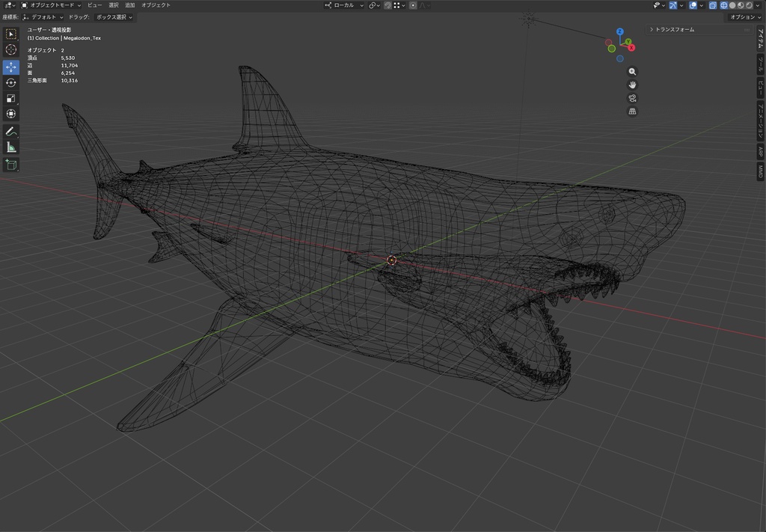
Task: Open the ビュー menu in the header
Action: pyautogui.click(x=95, y=5)
